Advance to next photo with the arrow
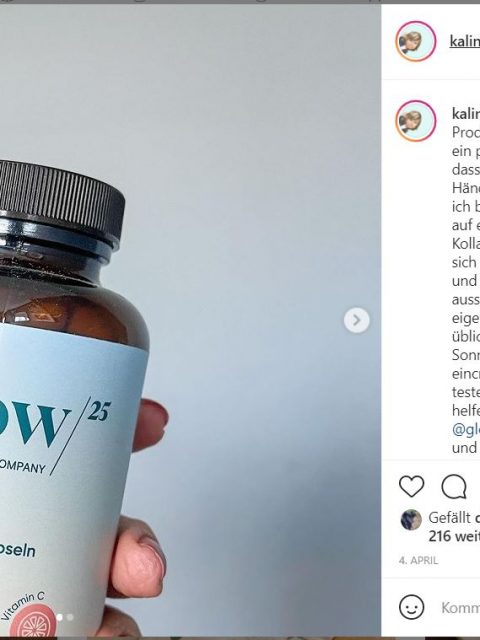This screenshot has width=480, height=640. 356,320
